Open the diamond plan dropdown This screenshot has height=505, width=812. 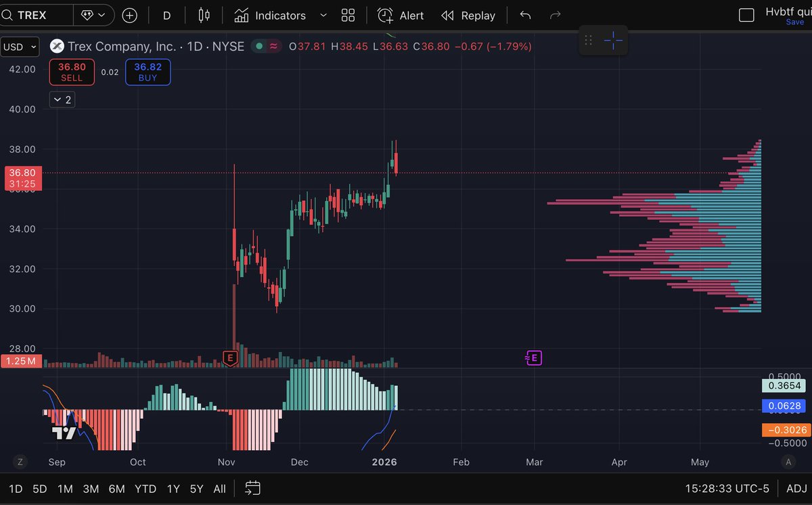pos(94,15)
